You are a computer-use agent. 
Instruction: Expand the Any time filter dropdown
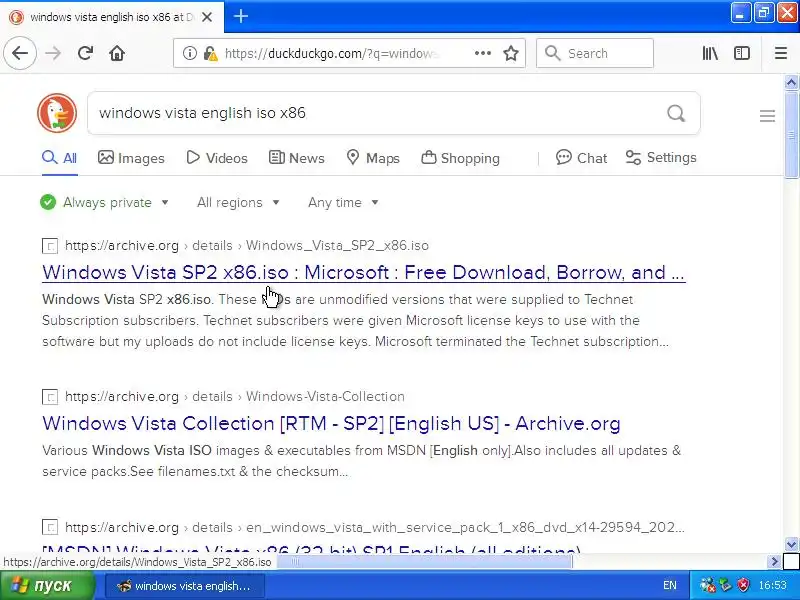click(343, 203)
